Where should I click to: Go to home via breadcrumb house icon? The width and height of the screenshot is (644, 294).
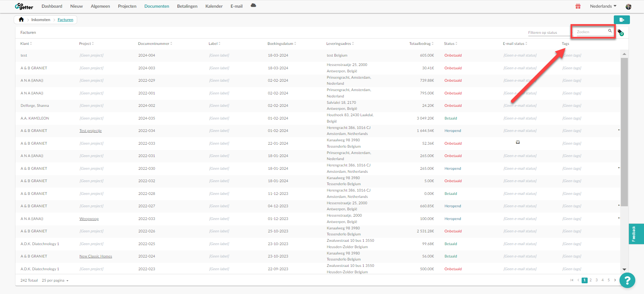click(x=21, y=19)
